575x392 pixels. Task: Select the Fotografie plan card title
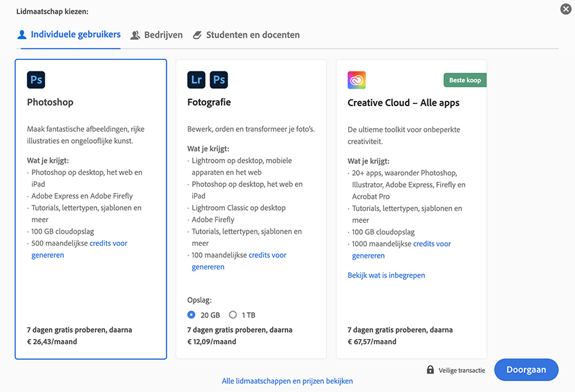click(209, 102)
